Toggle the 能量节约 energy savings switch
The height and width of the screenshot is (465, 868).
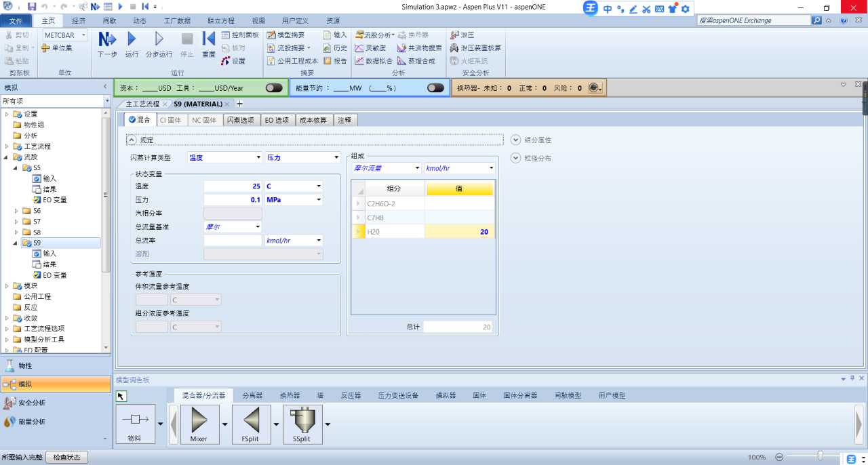pyautogui.click(x=435, y=88)
